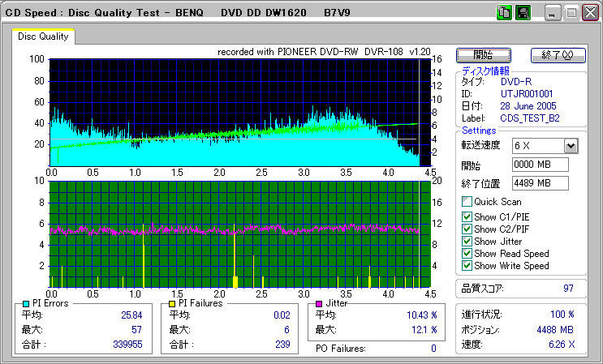Image resolution: width=603 pixels, height=364 pixels.
Task: Disable Show Jitter checkbox
Action: [x=467, y=242]
